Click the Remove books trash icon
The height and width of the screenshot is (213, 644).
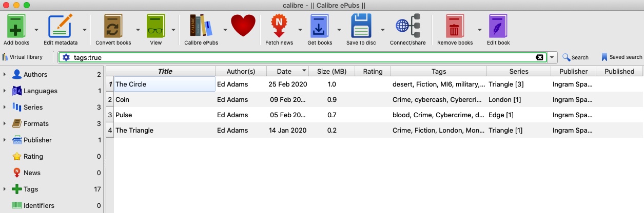click(x=455, y=26)
